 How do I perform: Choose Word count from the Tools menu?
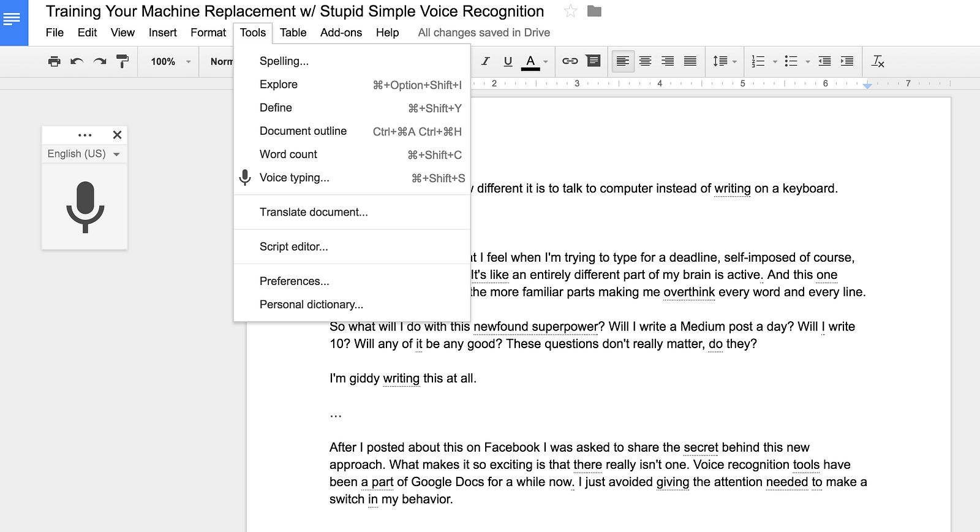coord(352,154)
